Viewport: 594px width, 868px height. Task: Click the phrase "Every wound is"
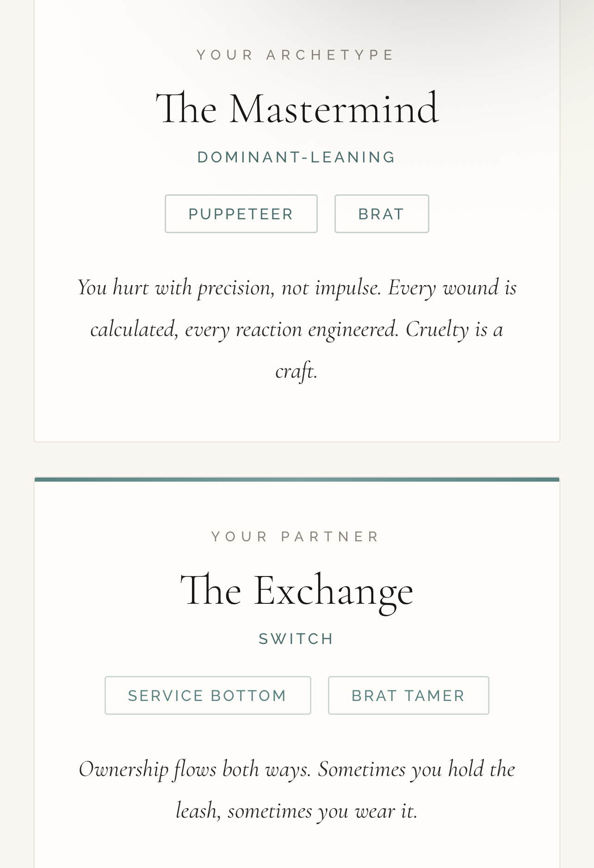click(x=452, y=288)
